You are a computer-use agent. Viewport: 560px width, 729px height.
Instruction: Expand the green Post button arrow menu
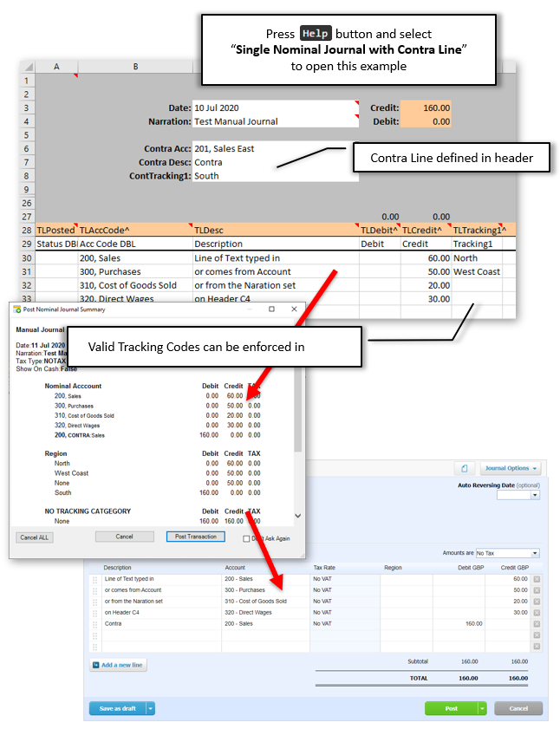click(482, 708)
